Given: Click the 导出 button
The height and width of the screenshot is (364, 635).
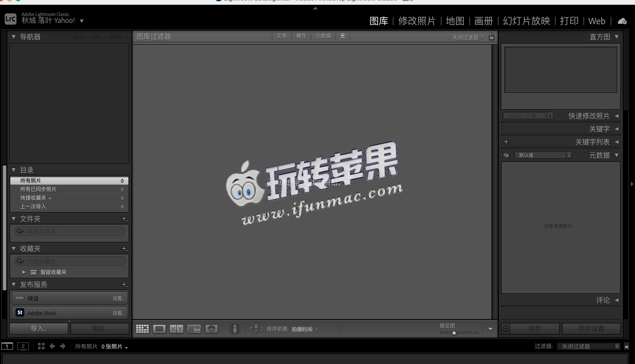Looking at the screenshot, I should click(100, 329).
